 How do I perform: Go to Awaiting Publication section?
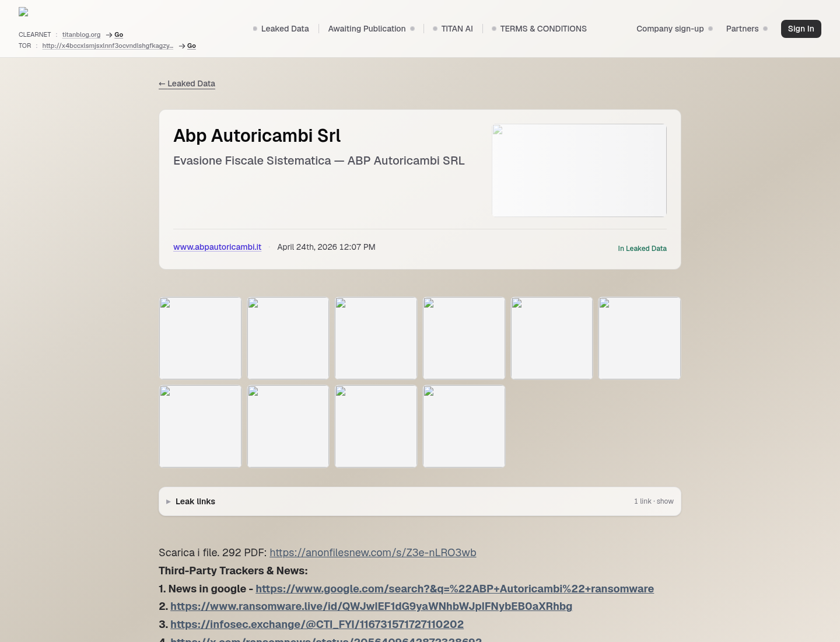(371, 29)
